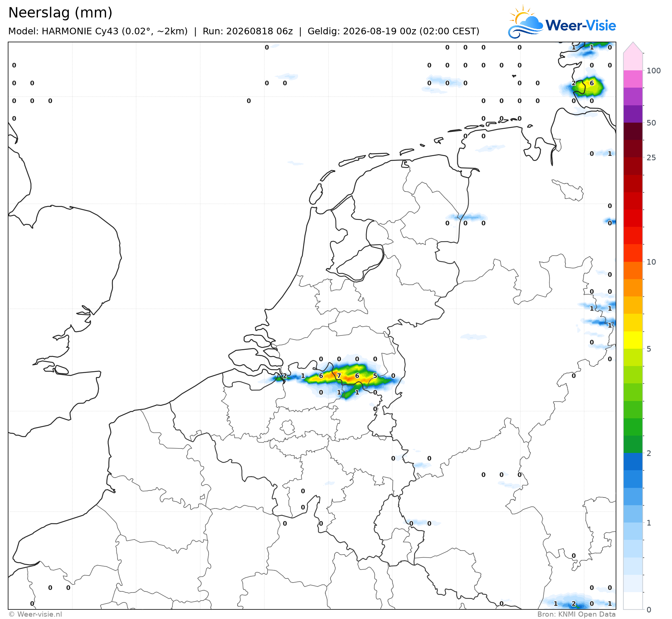Click the white 0 mm legend band

(633, 601)
